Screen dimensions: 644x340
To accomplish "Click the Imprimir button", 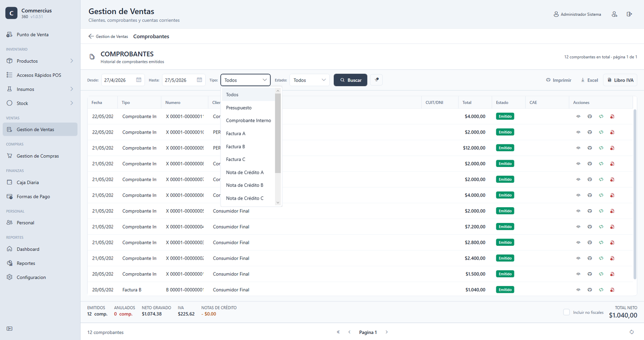I will [x=559, y=80].
